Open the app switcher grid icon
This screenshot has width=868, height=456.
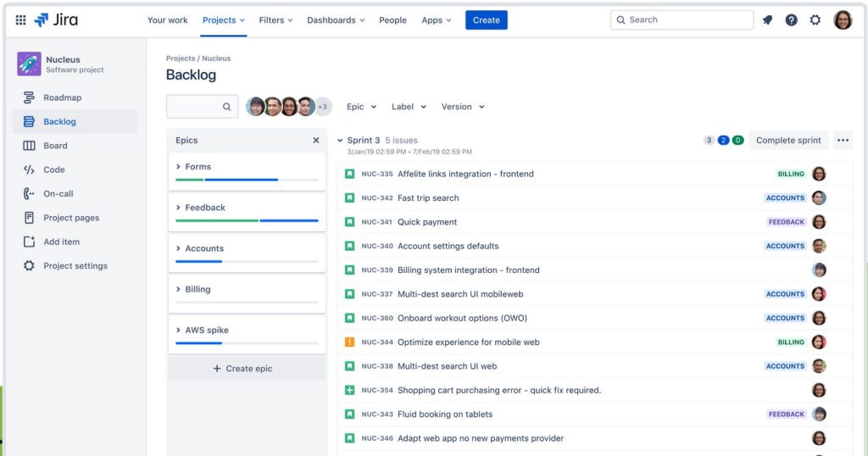pyautogui.click(x=20, y=20)
